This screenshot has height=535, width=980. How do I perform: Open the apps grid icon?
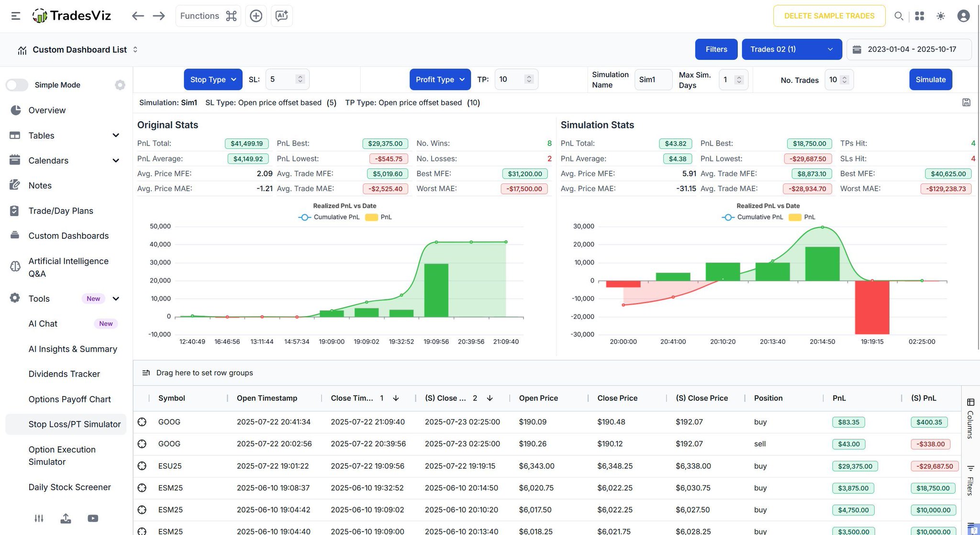(919, 16)
